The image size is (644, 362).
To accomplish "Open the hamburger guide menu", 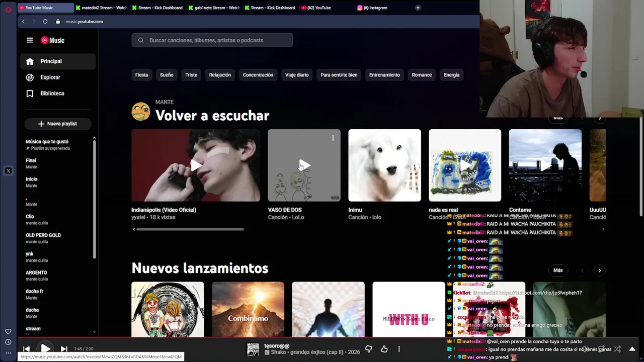I will click(x=30, y=40).
